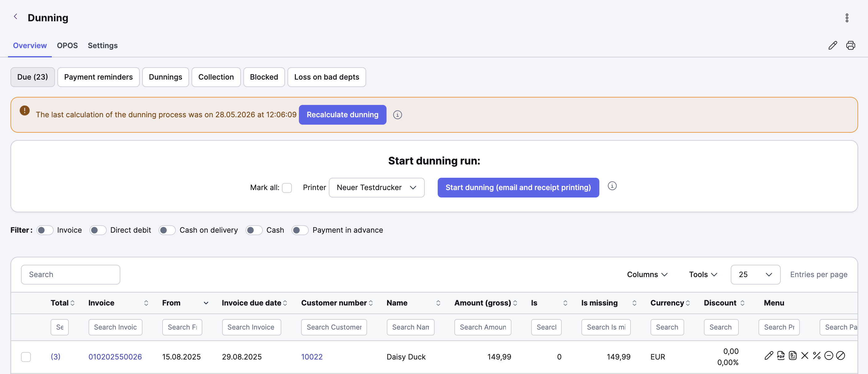The width and height of the screenshot is (868, 374).
Task: Click the dollar receipt icon in Daisy Duck's row
Action: [x=792, y=356]
